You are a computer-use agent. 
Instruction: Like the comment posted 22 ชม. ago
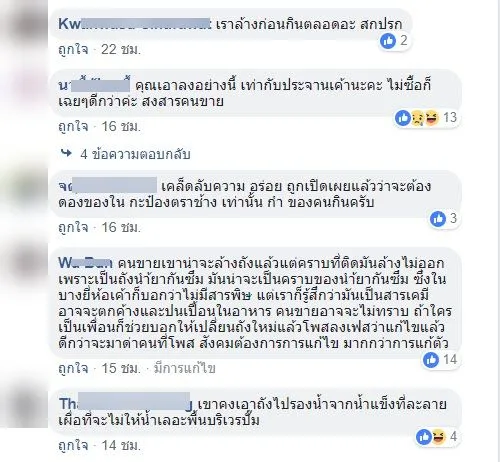73,50
